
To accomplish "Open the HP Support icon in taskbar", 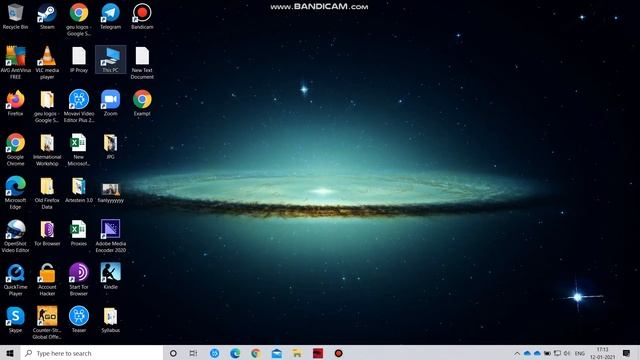I will pos(215,353).
